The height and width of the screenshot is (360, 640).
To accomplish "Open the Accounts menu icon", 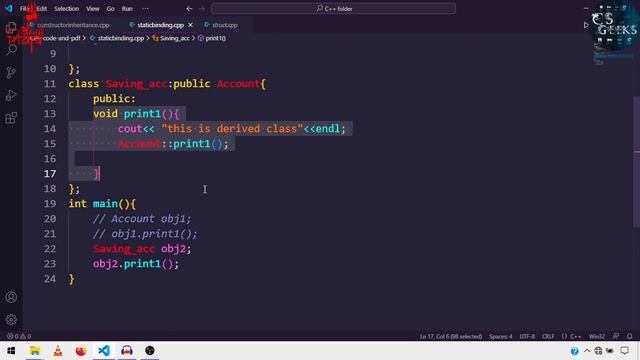I will point(11,297).
